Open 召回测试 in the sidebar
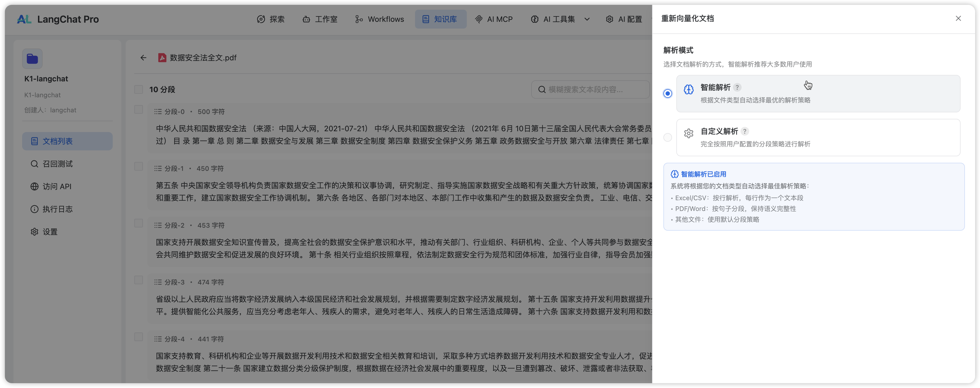Screen dimensions: 980x388 [57, 164]
